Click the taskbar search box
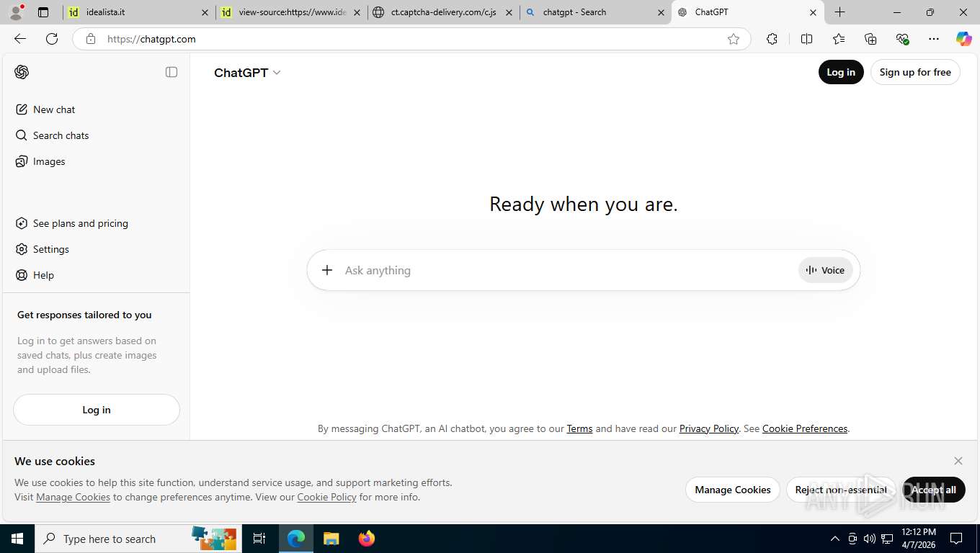The height and width of the screenshot is (553, 980). click(x=137, y=539)
